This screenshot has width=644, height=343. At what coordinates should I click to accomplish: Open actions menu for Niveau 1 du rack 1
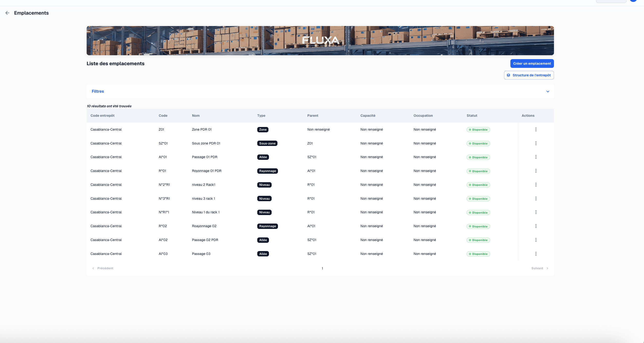pyautogui.click(x=536, y=212)
